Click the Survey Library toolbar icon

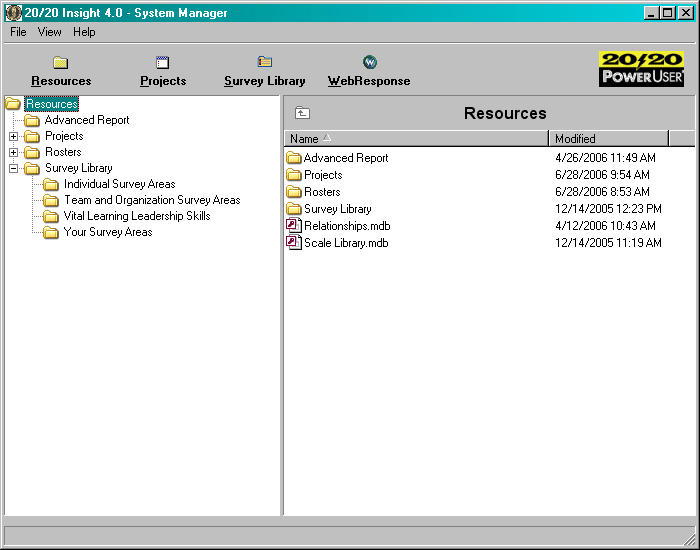coord(265,62)
